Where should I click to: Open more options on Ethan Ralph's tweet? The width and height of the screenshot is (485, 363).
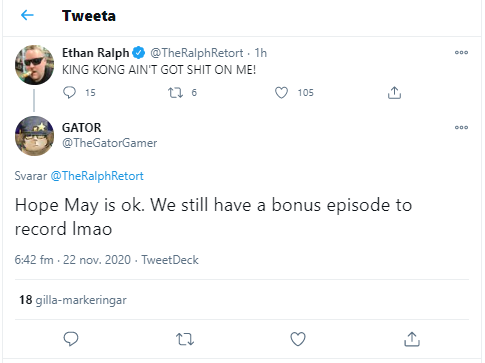(461, 53)
